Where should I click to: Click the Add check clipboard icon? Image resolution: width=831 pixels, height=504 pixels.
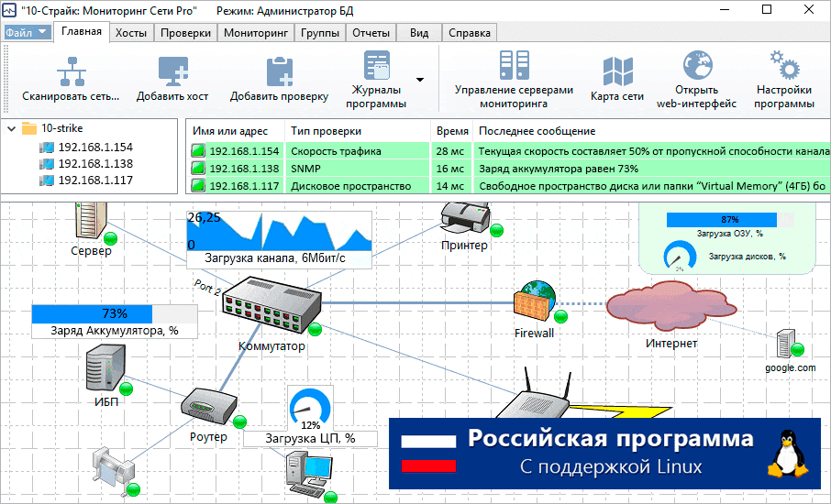click(279, 71)
